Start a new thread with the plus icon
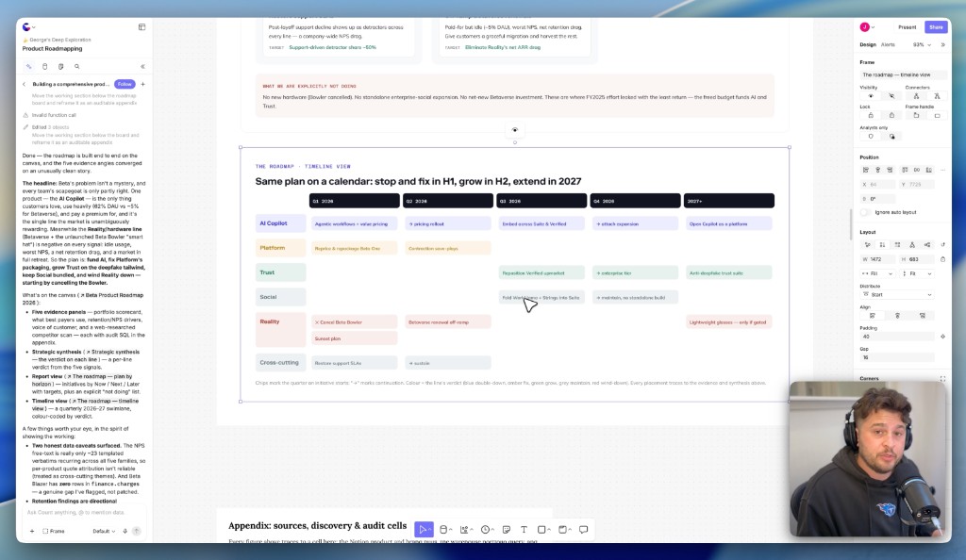Screen dimensions: 966x560 point(143,84)
